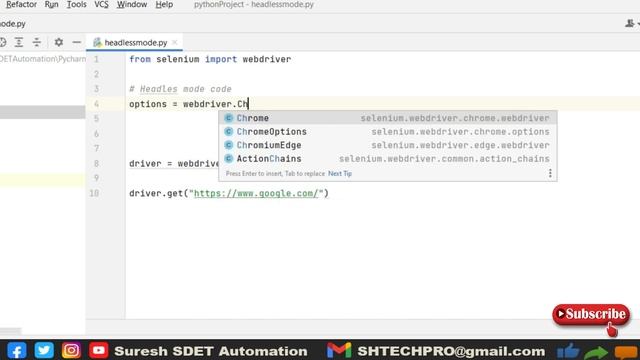Select ChromeOptions completion suggestion
Image resolution: width=640 pixels, height=360 pixels.
(388, 131)
